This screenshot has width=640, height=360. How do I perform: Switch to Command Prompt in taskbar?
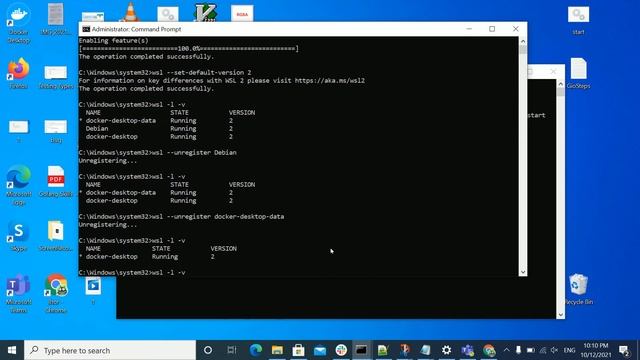[x=362, y=350]
